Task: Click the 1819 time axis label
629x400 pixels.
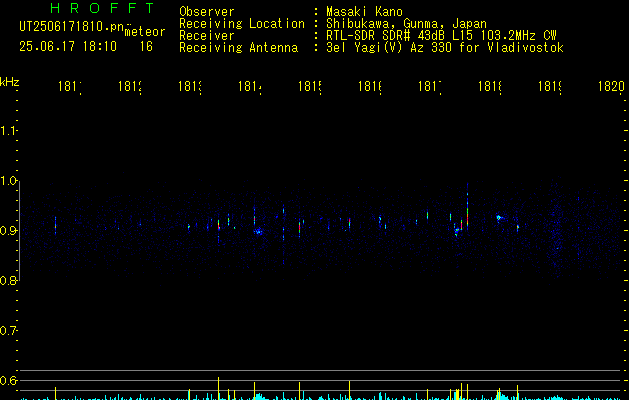Action: pos(550,86)
